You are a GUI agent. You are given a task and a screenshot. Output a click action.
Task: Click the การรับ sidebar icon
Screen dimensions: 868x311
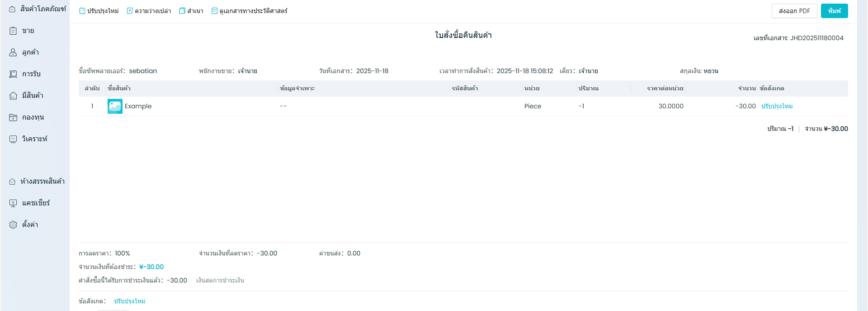coord(13,74)
